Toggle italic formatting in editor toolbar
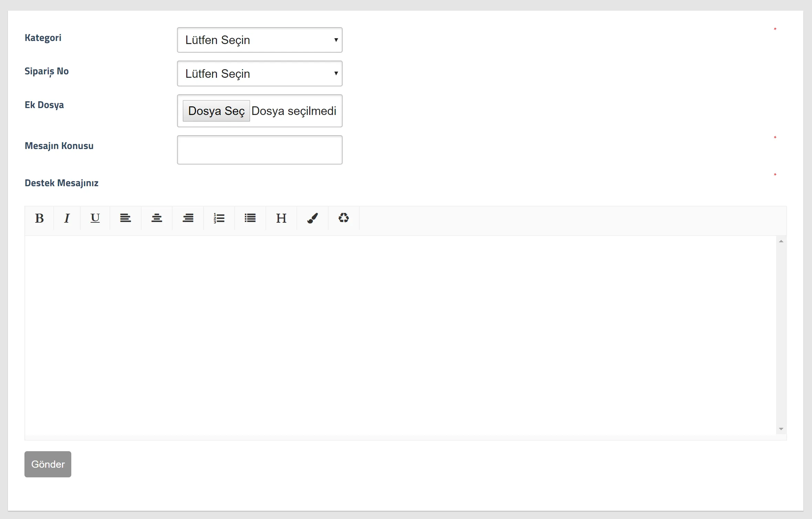 67,218
